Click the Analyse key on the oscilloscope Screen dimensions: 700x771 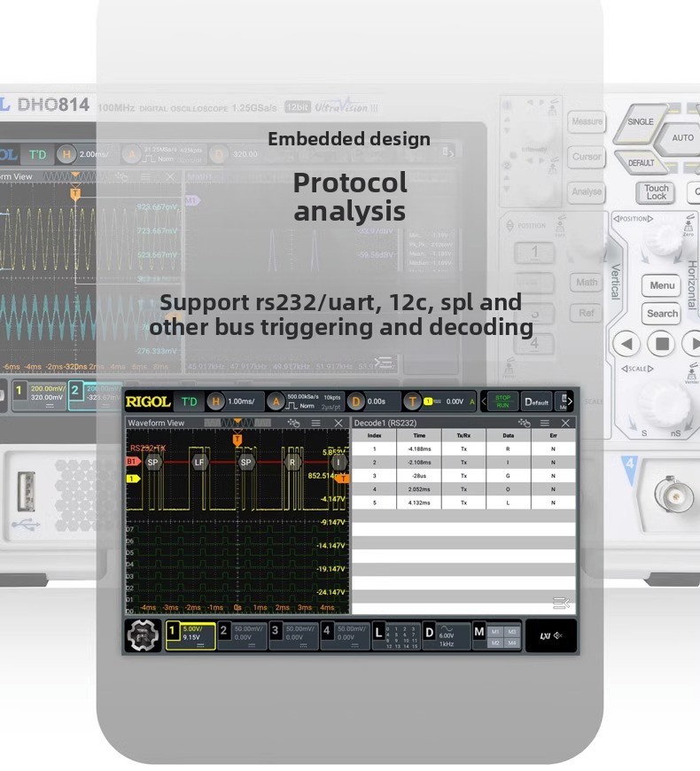587,191
